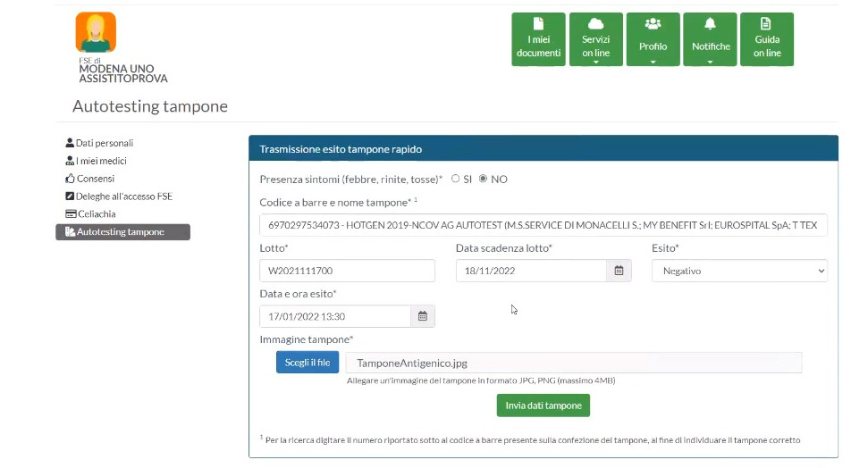Open I miei documenti
The width and height of the screenshot is (868, 468).
538,40
